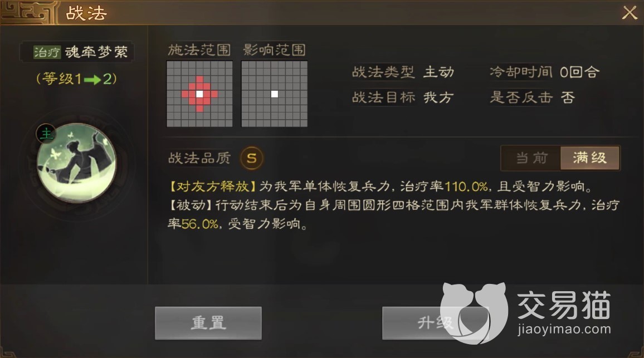
Task: Click the 交易猫 cat logo watermark
Action: tap(474, 313)
